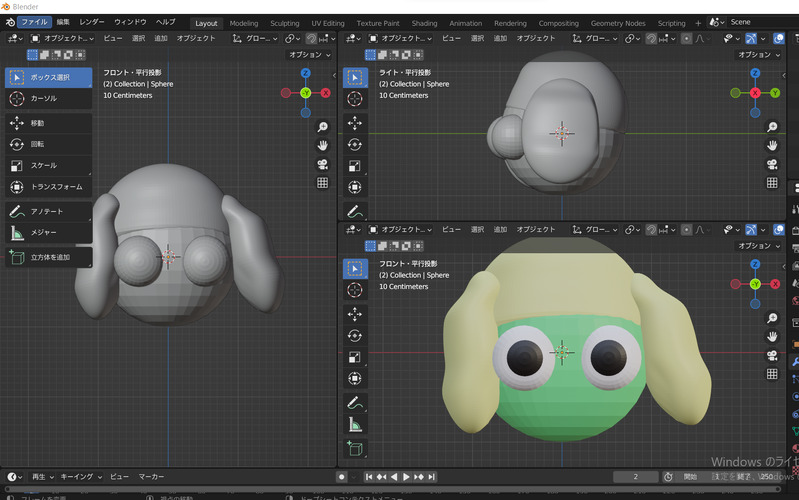Open the Keying (キーイング) dropdown in timeline
Screen dimensions: 799x500
[80, 477]
